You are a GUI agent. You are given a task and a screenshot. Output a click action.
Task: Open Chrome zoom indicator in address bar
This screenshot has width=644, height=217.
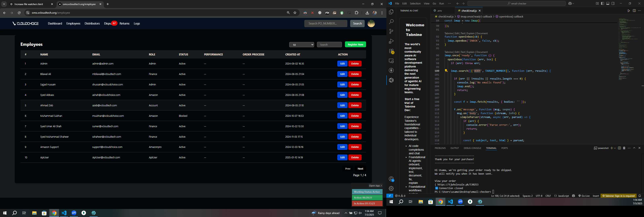(x=288, y=13)
